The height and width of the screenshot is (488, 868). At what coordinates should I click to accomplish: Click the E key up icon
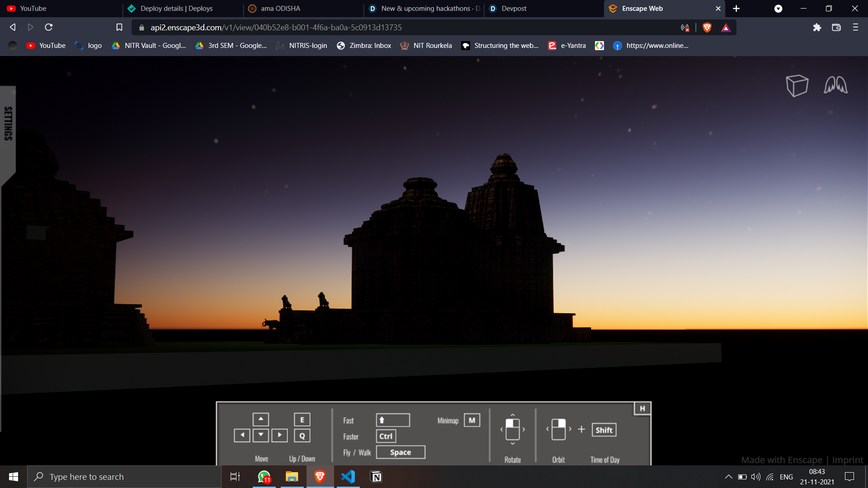pos(302,420)
